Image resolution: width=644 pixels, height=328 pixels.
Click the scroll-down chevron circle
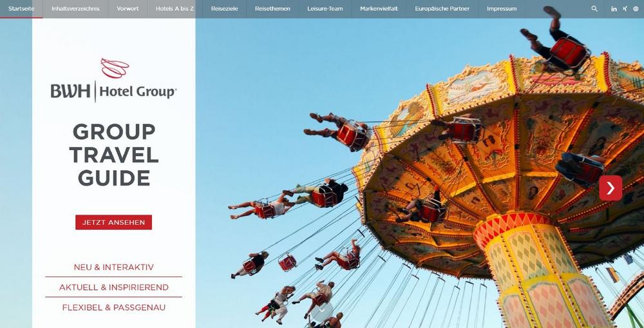321,311
